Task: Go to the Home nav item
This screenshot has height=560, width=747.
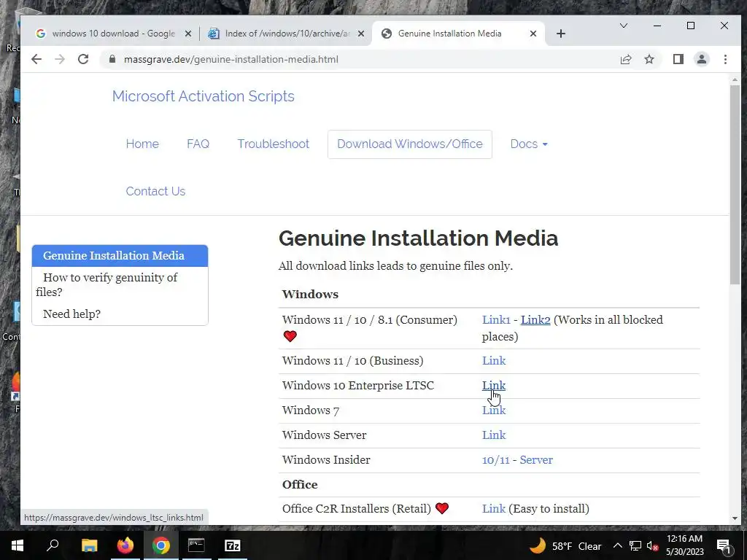Action: (142, 144)
